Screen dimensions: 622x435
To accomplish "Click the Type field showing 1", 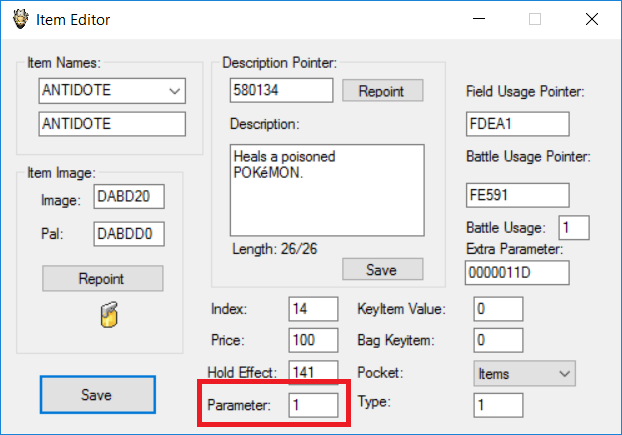I will click(x=498, y=405).
